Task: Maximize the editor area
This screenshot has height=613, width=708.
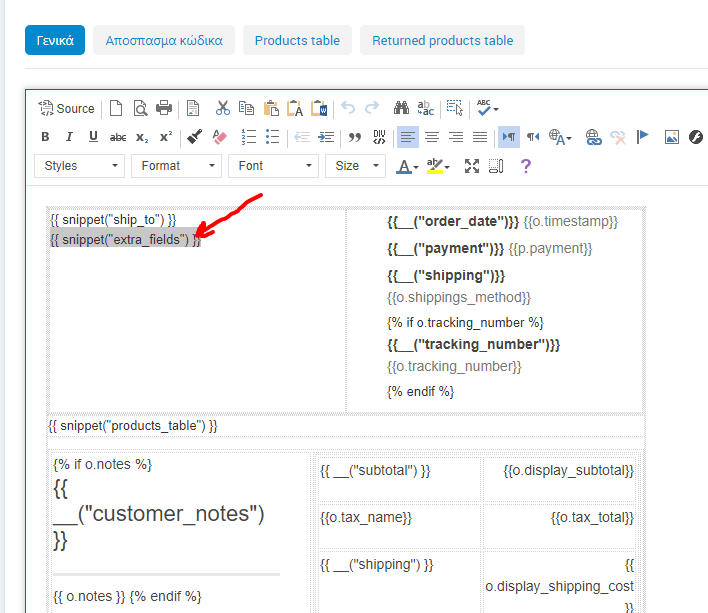Action: [x=472, y=166]
